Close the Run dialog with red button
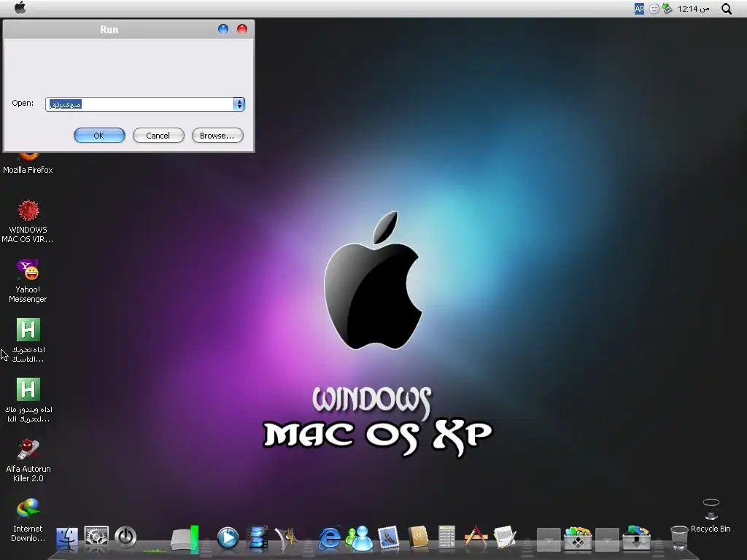This screenshot has width=747, height=560. pos(242,29)
